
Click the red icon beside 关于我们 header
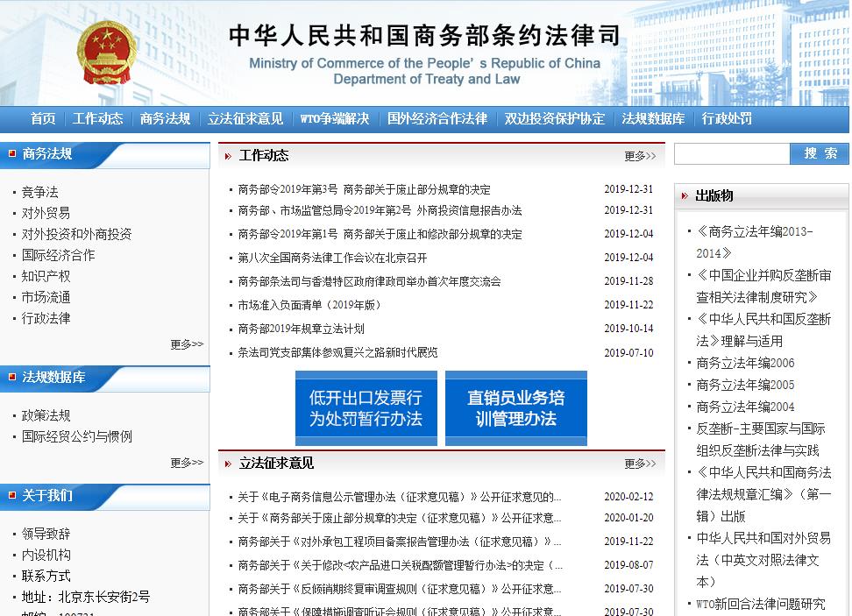(x=11, y=496)
